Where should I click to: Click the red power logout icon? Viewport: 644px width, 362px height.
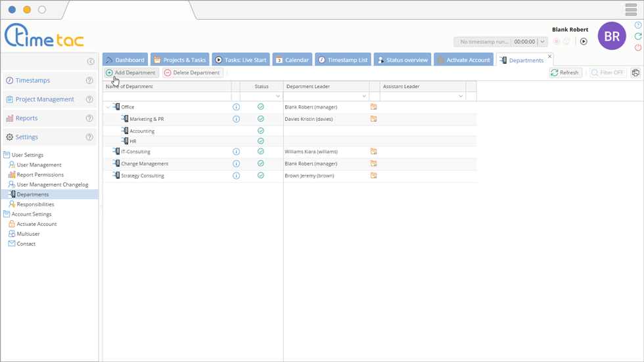pos(638,47)
